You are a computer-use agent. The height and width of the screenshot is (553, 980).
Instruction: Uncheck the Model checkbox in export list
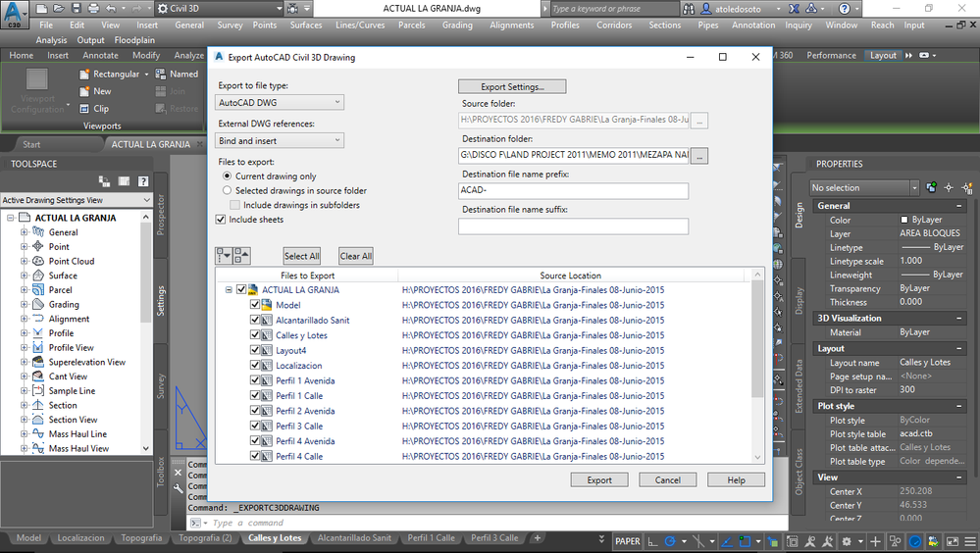tap(254, 305)
